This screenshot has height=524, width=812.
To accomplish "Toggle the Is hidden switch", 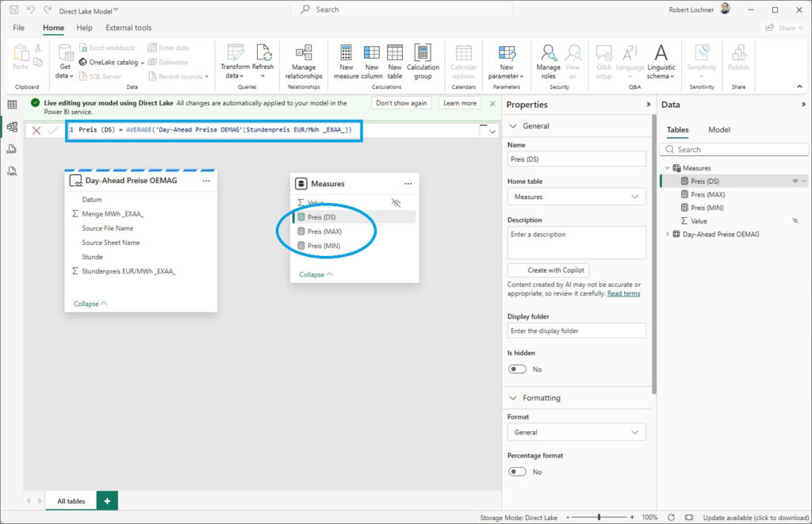I will coord(517,369).
